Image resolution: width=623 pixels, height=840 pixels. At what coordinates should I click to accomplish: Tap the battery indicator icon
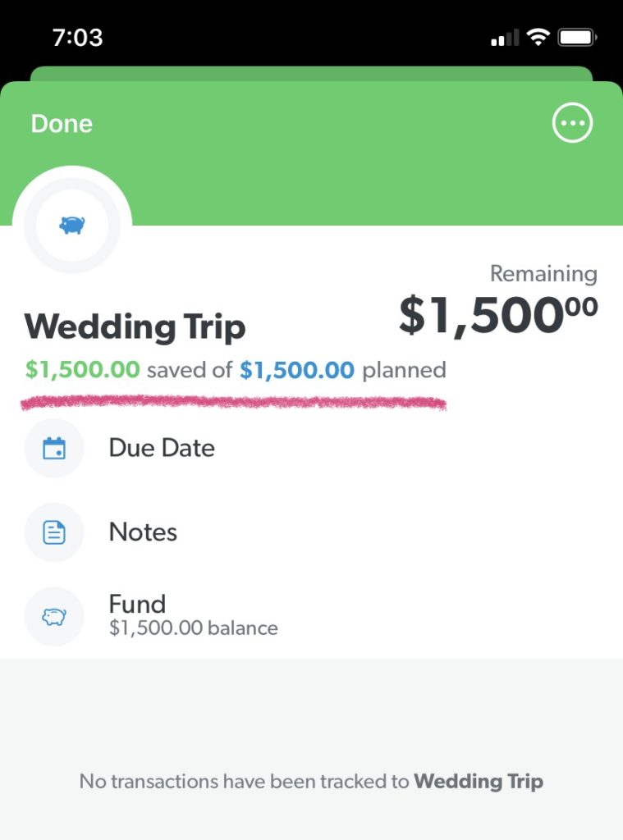(x=577, y=37)
